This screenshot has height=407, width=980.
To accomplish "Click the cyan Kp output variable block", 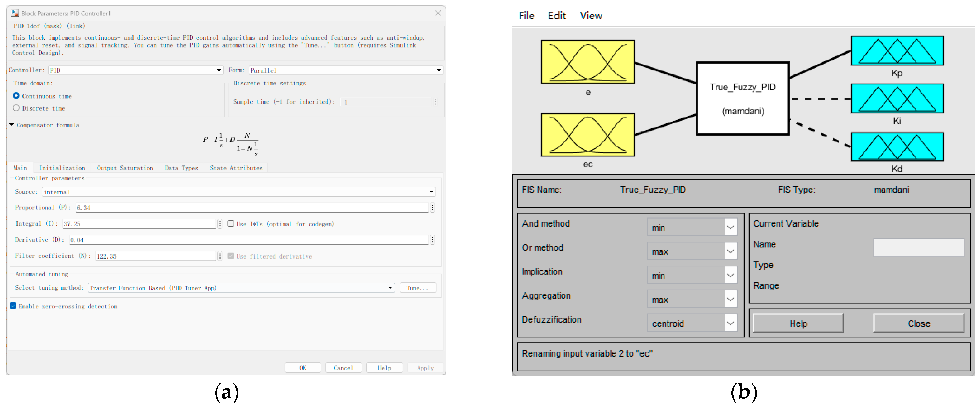I will 897,51.
